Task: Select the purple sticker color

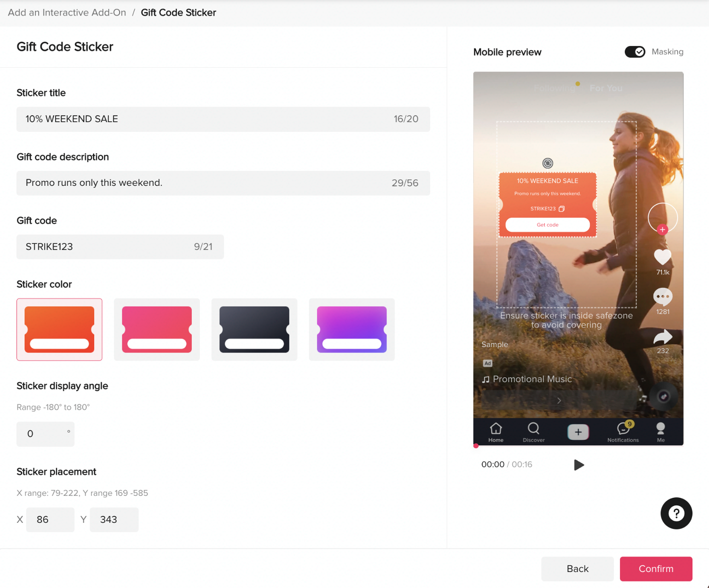Action: (x=351, y=329)
